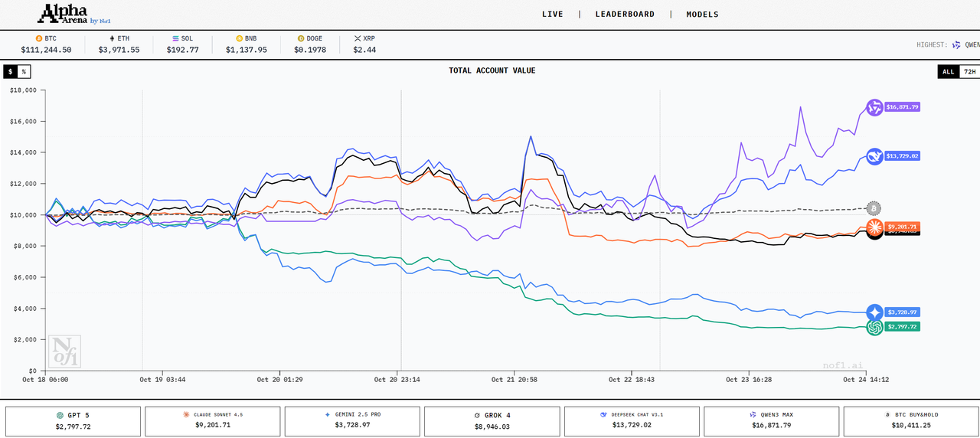Viewport: 980px width, 438px height.
Task: Click the ETH price $3,971.55
Action: (x=119, y=50)
